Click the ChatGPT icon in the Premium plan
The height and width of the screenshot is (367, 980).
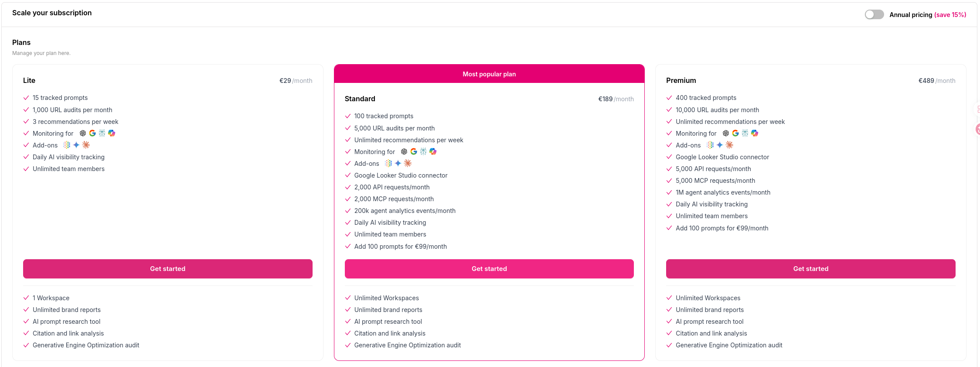pos(726,133)
